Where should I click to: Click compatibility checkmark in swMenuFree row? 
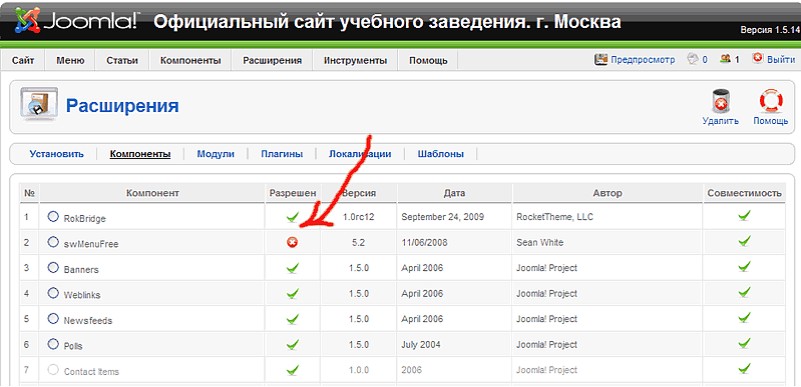(x=744, y=240)
